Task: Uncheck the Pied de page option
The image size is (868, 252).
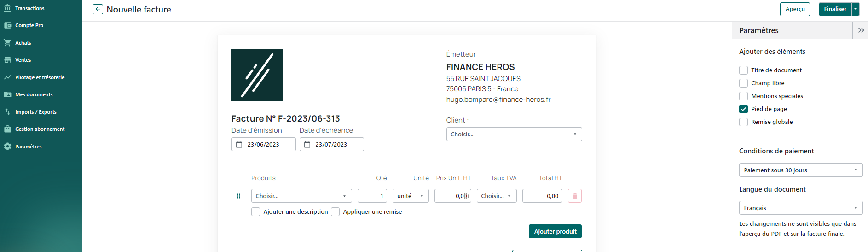Action: pos(743,109)
